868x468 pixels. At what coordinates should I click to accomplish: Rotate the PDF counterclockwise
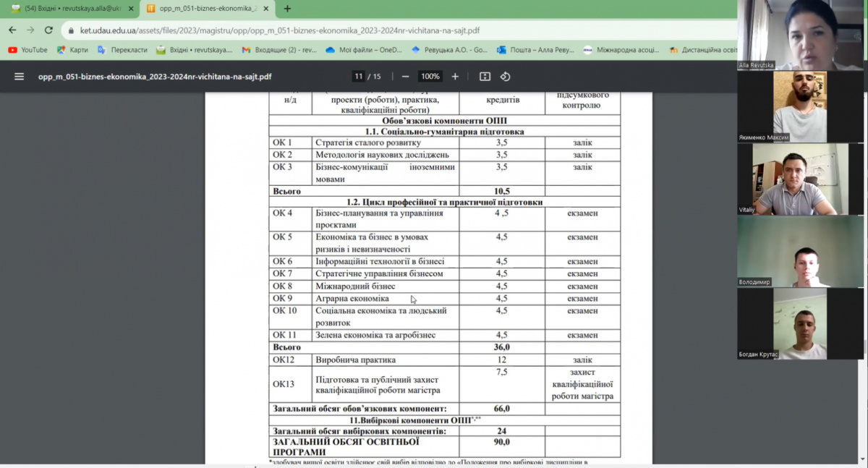click(x=506, y=77)
